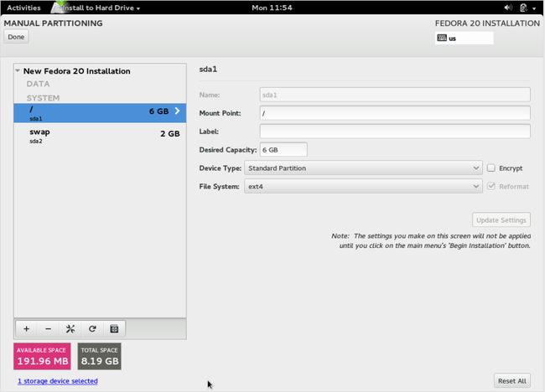Image resolution: width=545 pixels, height=392 pixels.
Task: Click the plus icon to add a mount point
Action: click(x=27, y=329)
